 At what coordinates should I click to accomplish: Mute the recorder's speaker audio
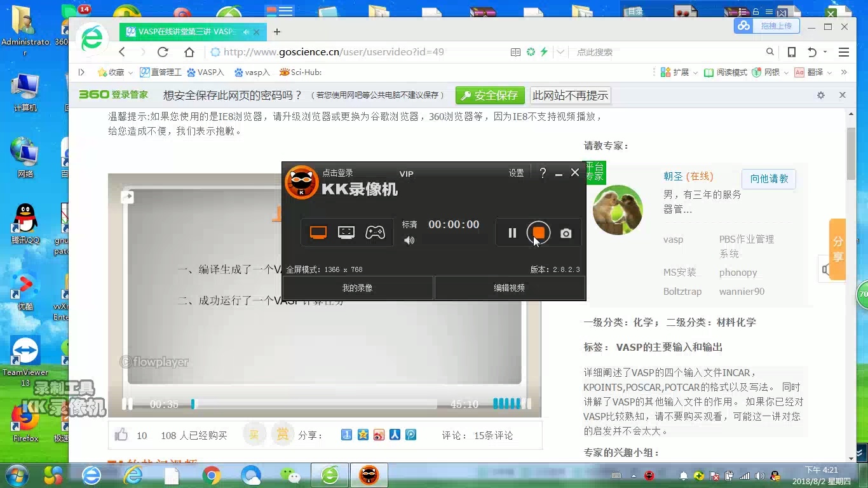click(x=409, y=240)
